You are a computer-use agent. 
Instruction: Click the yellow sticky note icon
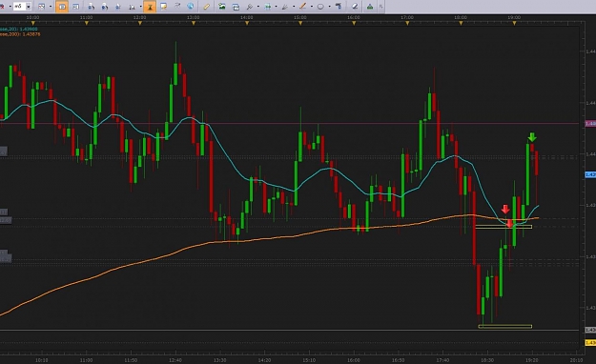[x=163, y=7]
